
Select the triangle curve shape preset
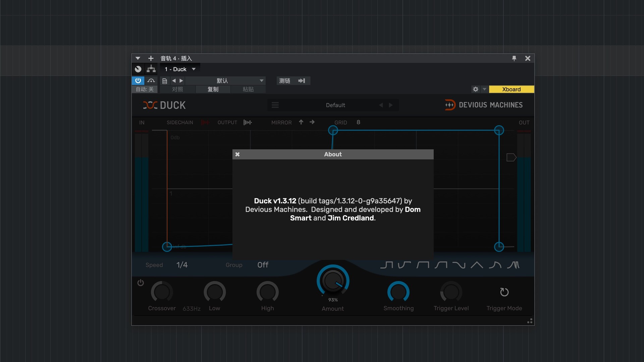pos(477,265)
